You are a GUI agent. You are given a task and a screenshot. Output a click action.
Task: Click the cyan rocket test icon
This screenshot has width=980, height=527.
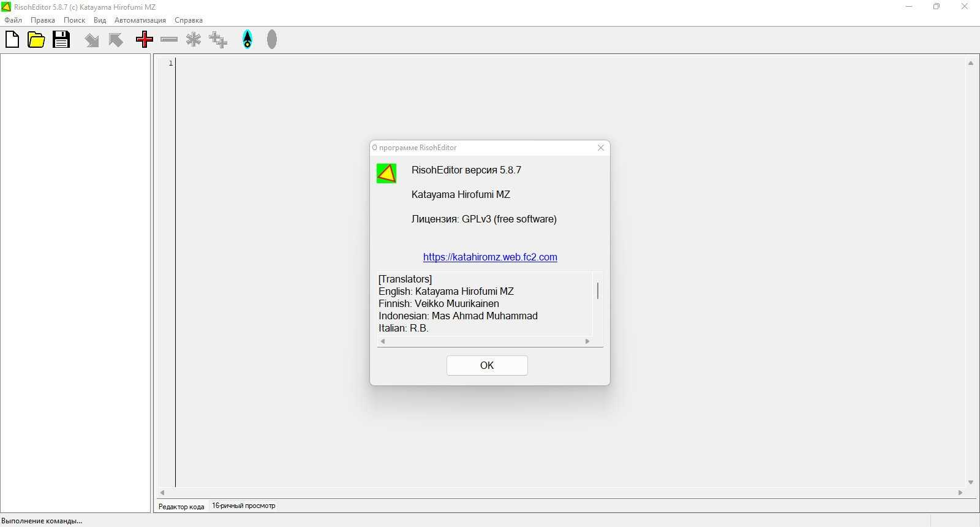point(247,40)
